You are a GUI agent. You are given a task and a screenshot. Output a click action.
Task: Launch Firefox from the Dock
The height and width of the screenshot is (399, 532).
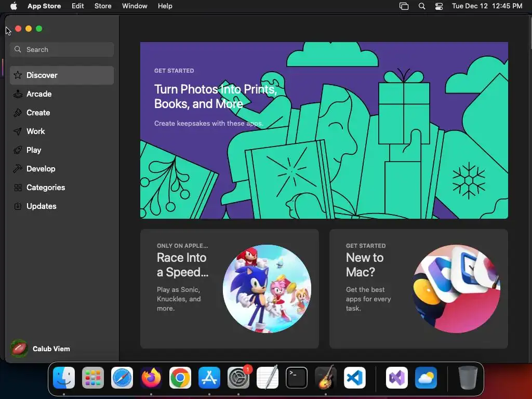tap(151, 378)
